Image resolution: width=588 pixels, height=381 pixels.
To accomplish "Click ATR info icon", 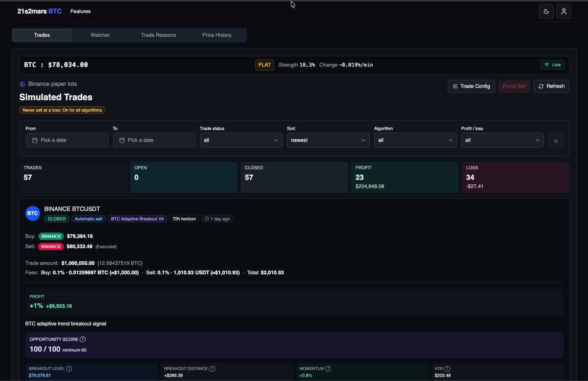I will (x=447, y=369).
